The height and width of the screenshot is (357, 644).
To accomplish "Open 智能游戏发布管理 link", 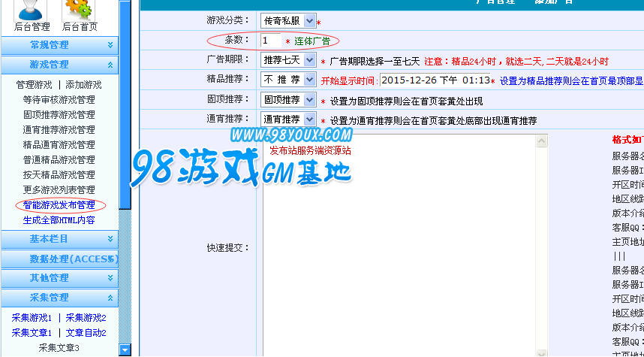I will click(59, 205).
